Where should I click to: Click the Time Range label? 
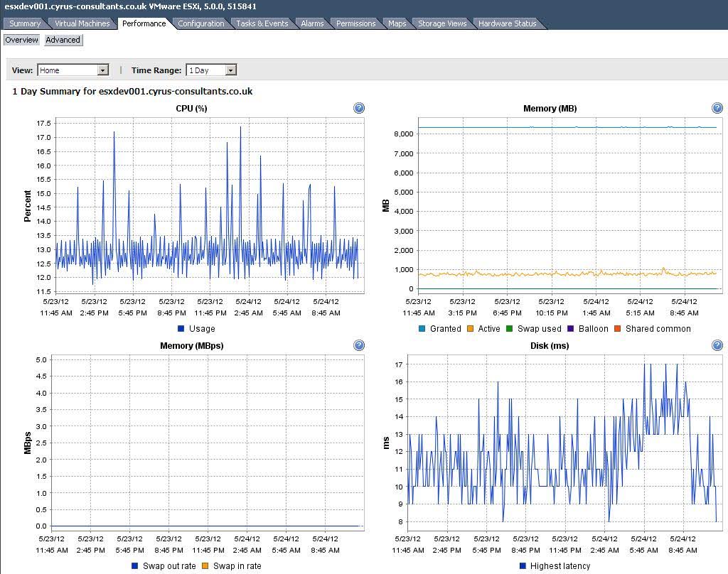coord(156,70)
